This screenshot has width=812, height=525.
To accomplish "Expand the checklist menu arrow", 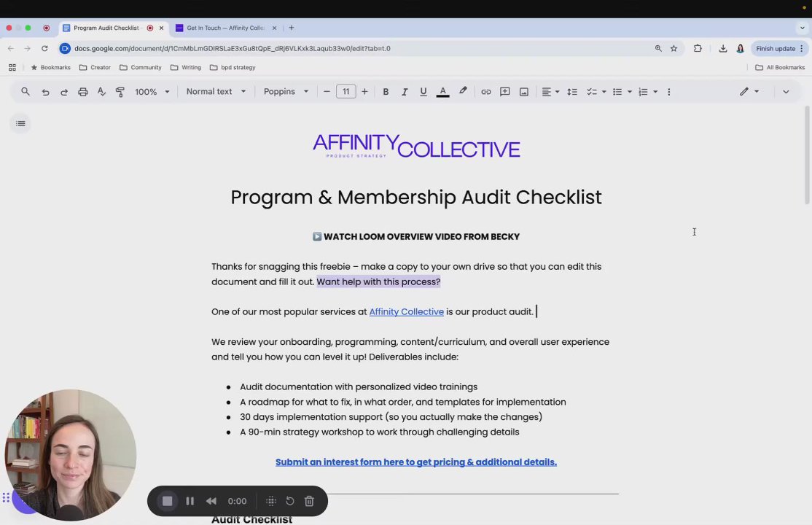I will 604,92.
